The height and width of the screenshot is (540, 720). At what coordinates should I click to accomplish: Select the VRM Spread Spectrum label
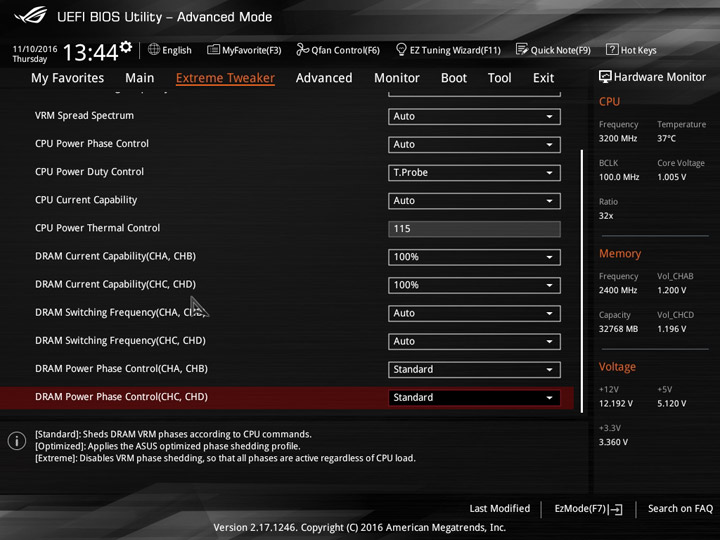point(84,116)
